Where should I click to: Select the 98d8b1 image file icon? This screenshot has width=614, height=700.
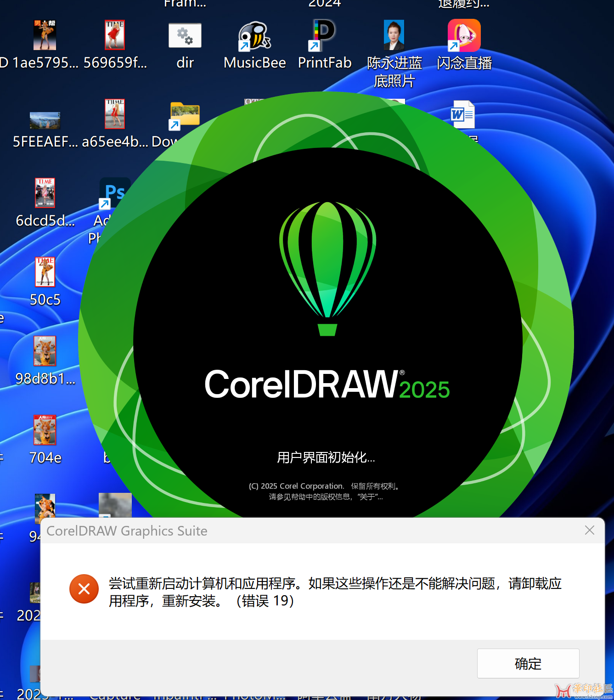click(45, 352)
